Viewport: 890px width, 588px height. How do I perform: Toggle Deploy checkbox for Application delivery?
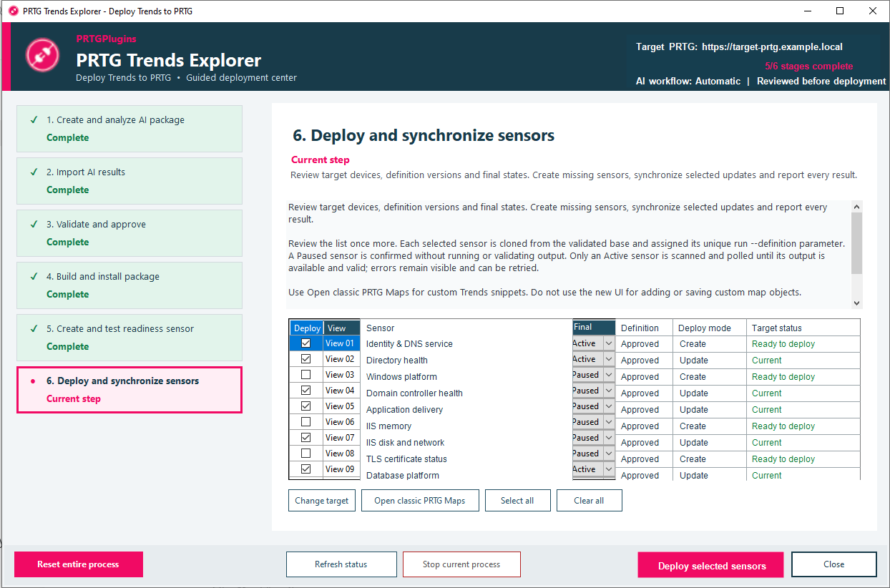click(x=306, y=406)
